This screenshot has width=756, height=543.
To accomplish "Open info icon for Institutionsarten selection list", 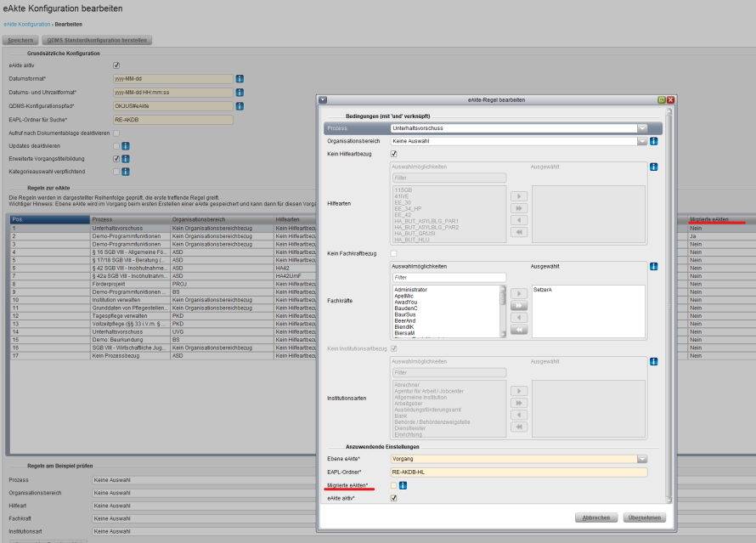I will [x=654, y=362].
